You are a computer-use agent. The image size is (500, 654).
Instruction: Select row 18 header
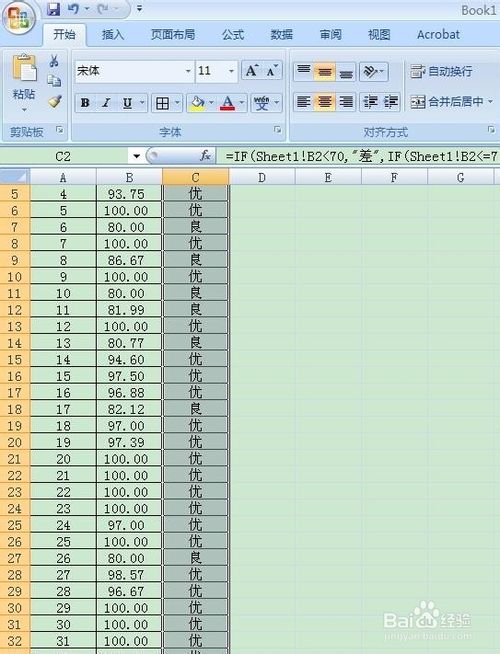(15, 409)
